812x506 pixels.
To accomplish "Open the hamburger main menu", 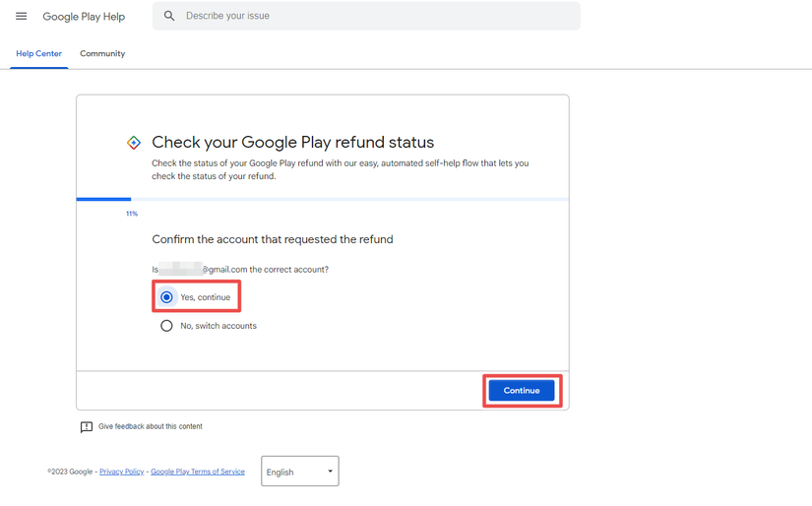I will (21, 16).
